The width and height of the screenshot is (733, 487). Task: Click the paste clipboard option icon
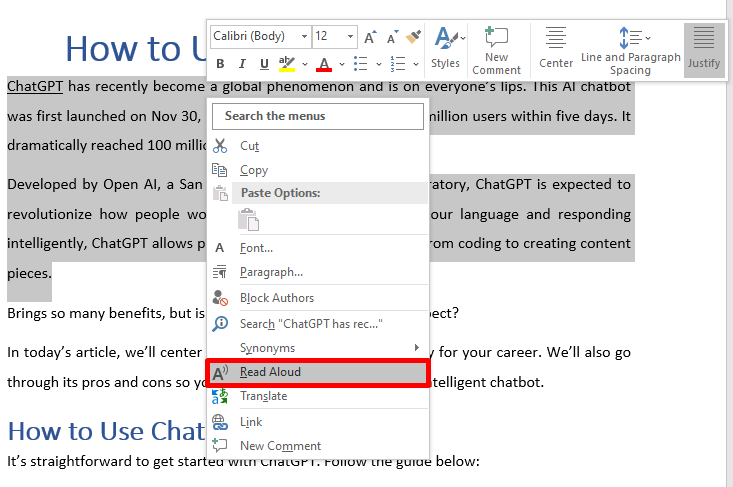(249, 219)
